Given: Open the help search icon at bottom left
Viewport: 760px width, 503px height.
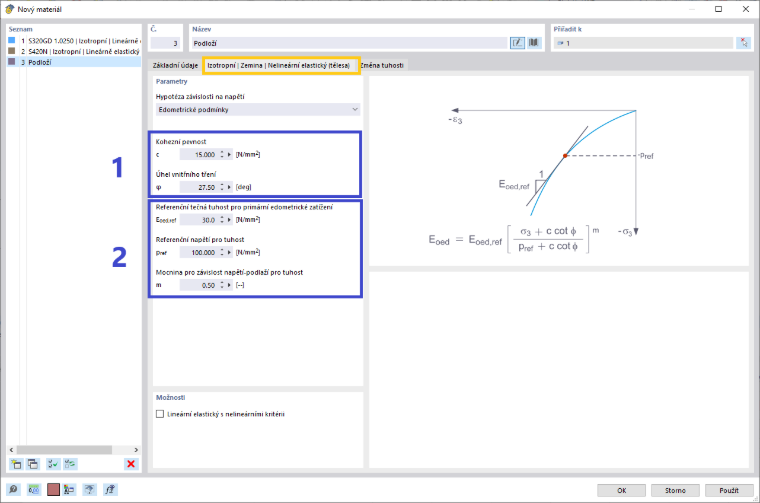Looking at the screenshot, I should [14, 490].
